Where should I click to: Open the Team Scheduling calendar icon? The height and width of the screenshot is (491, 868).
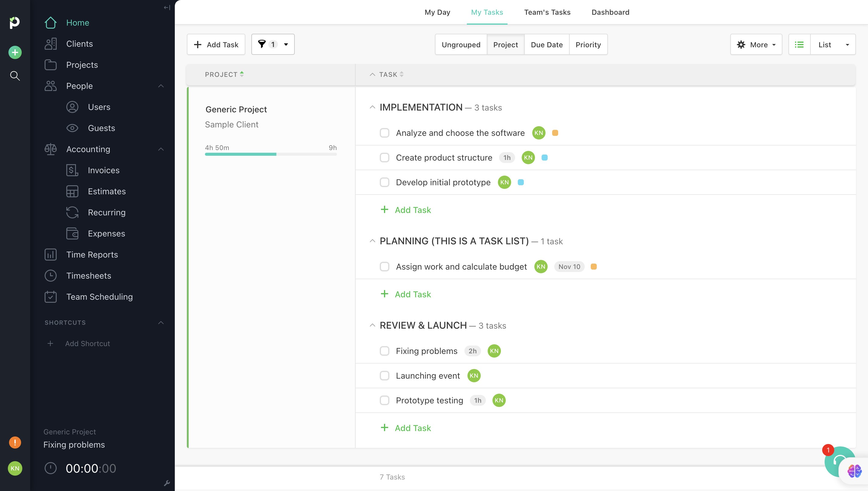click(51, 297)
